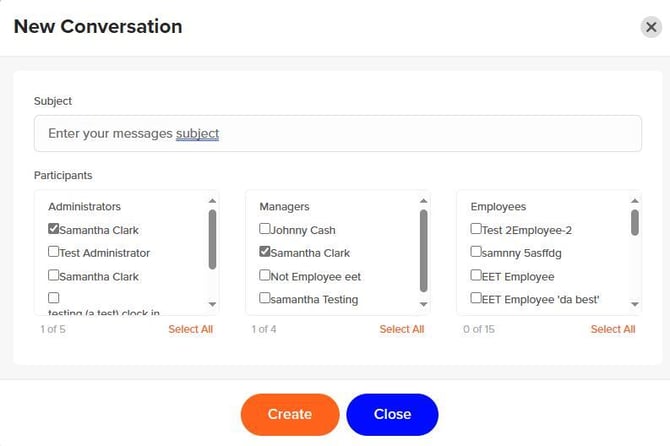Click the blue Close button
The image size is (670, 446).
click(x=392, y=414)
